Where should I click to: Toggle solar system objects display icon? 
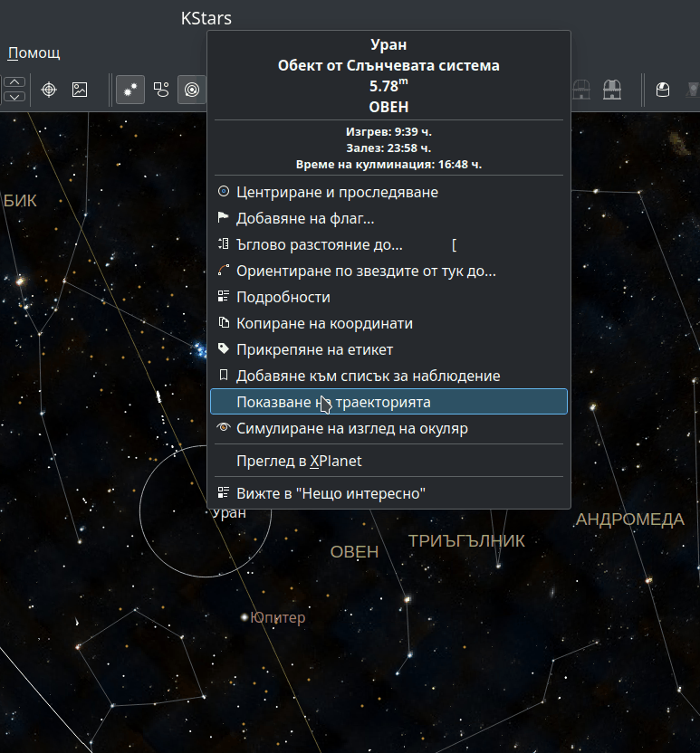point(191,90)
